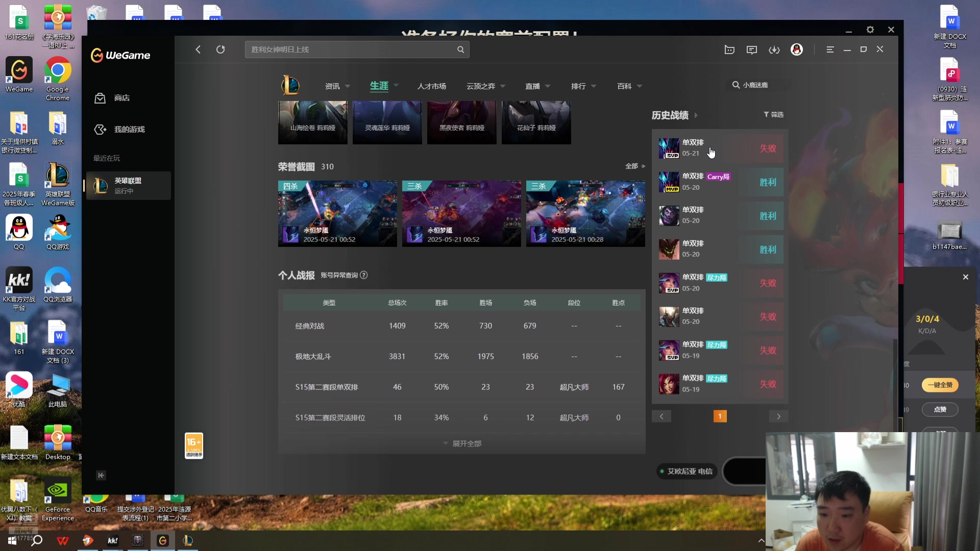Viewport: 980px width, 551px height.
Task: Click the 艾欧尼亚 电信 server button
Action: tap(687, 471)
